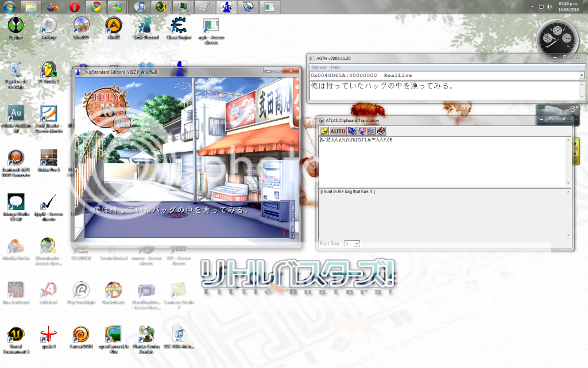Viewport: 588px width, 368px height.
Task: Click the game dialogue text box
Action: pyautogui.click(x=188, y=220)
